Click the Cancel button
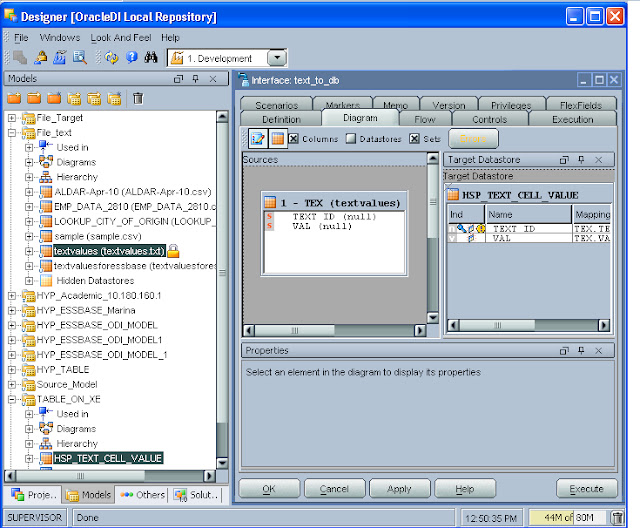 point(334,489)
